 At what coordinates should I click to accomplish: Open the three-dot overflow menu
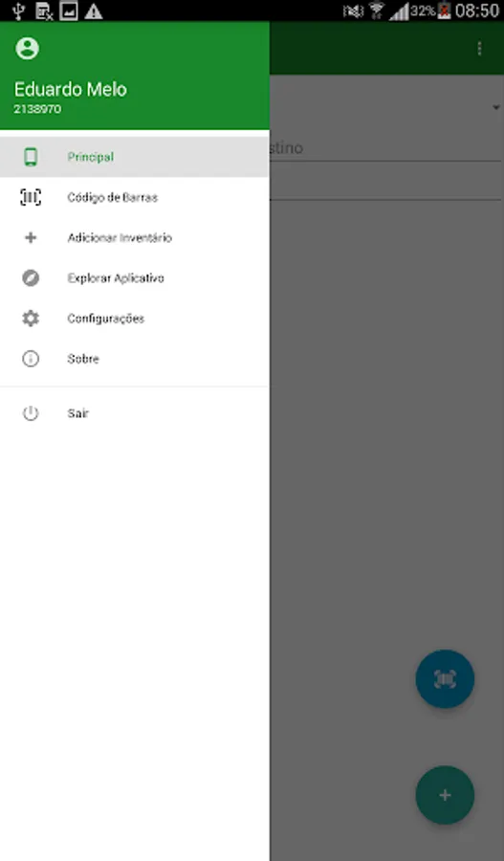click(x=479, y=49)
